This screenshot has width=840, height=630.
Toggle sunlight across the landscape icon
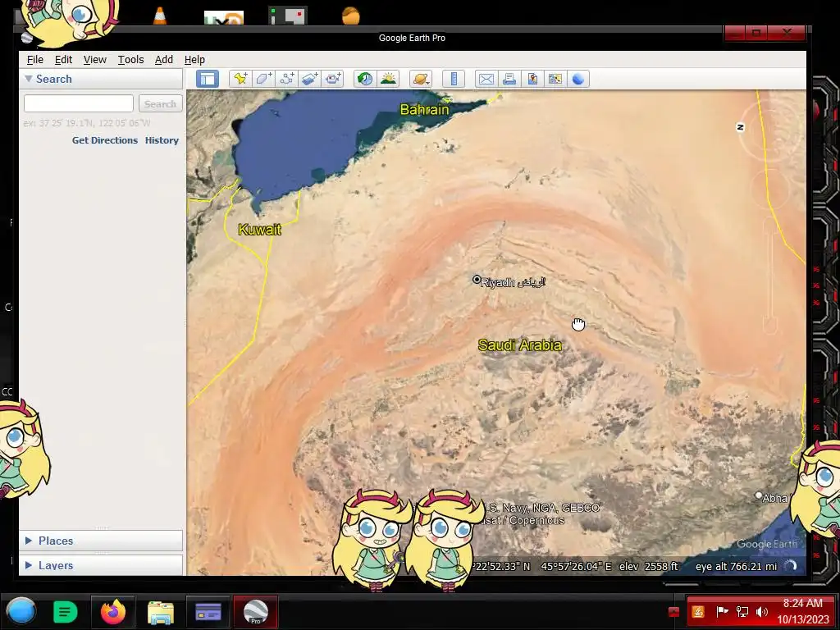(x=388, y=80)
